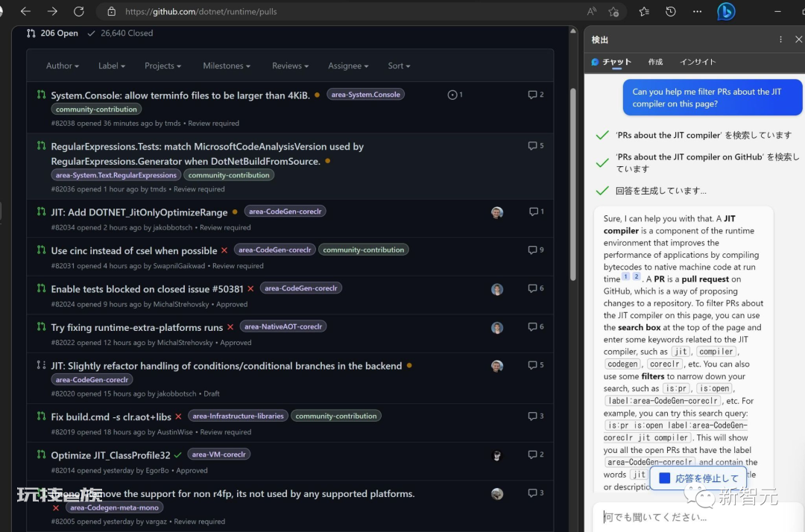Screen dimensions: 805x532
Task: Open author SwapnilGaikwad on PR #82031
Action: pyautogui.click(x=179, y=266)
